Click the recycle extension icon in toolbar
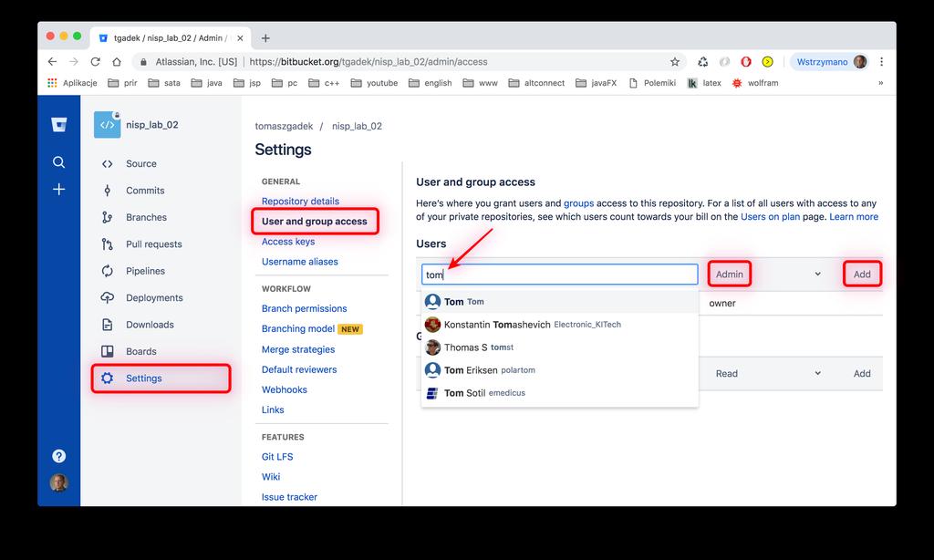The width and height of the screenshot is (934, 560). (x=703, y=61)
